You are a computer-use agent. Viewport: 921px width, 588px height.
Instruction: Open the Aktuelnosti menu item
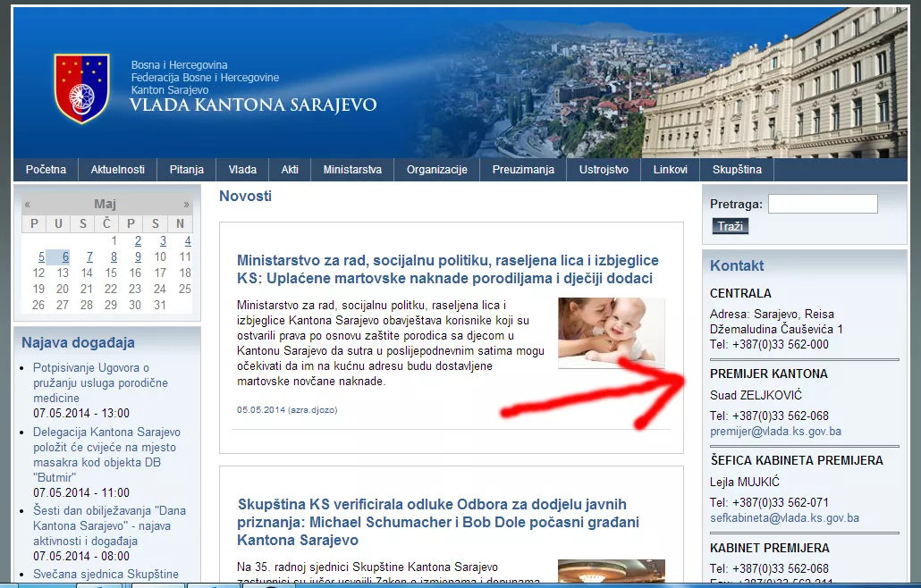[x=117, y=170]
